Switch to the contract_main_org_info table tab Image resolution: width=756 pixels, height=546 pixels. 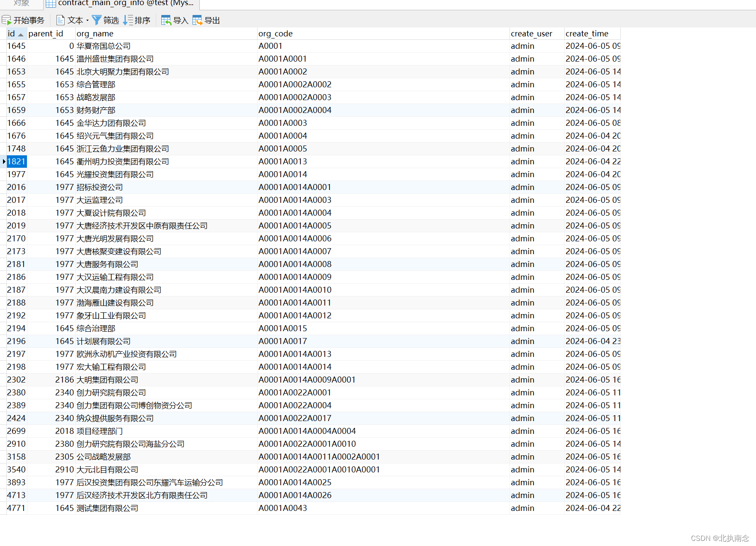[x=122, y=3]
